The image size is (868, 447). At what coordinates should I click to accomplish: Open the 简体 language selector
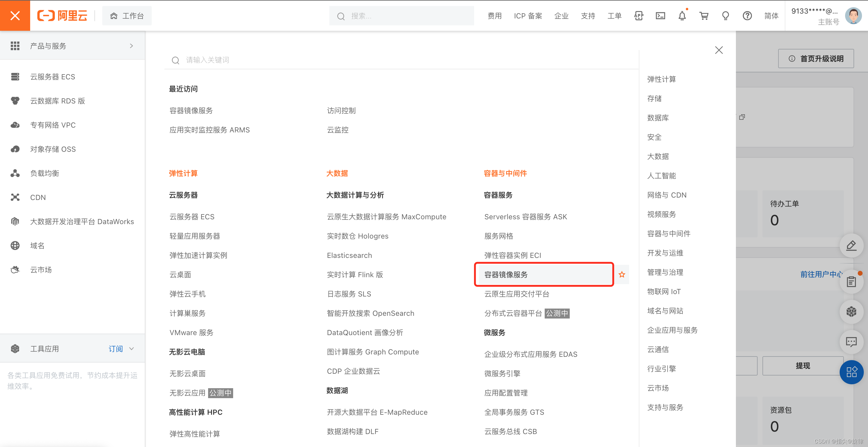click(x=771, y=16)
